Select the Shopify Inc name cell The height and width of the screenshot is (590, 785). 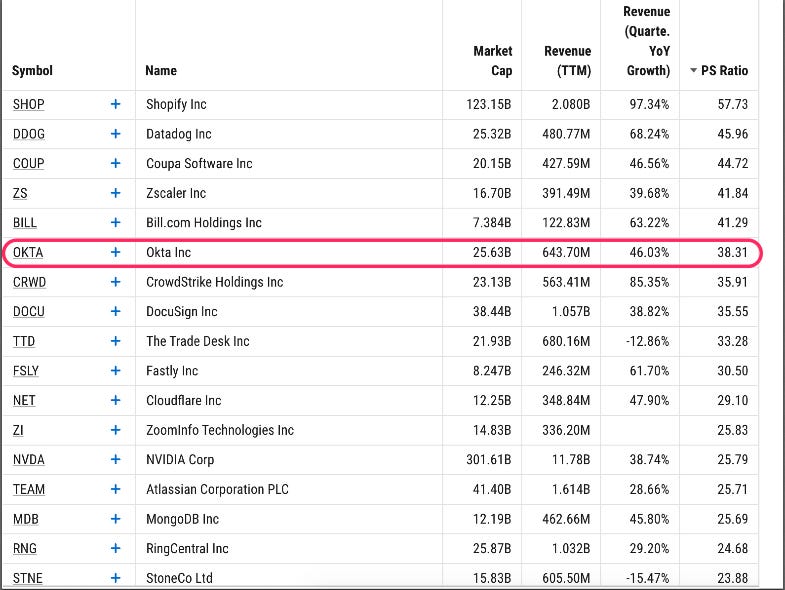click(x=176, y=104)
